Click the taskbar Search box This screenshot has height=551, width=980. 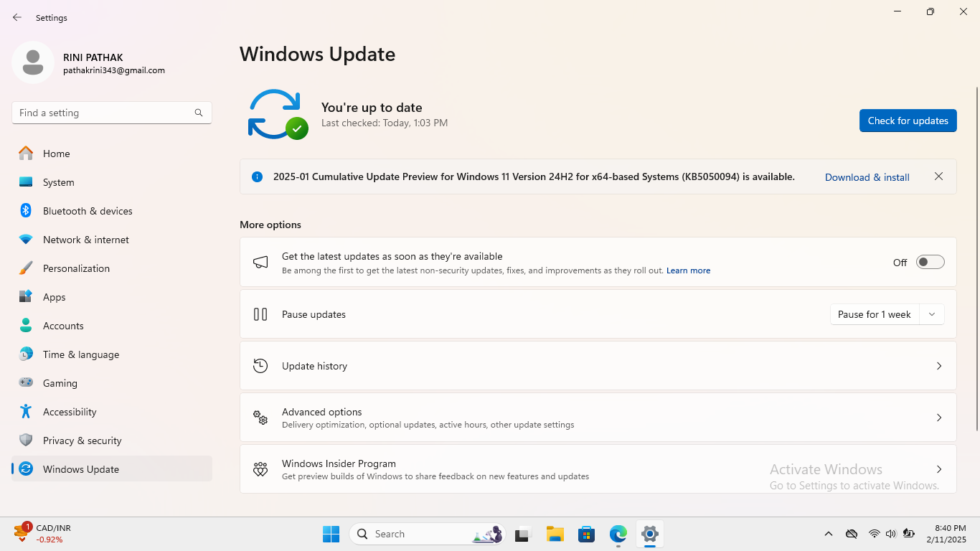[428, 534]
